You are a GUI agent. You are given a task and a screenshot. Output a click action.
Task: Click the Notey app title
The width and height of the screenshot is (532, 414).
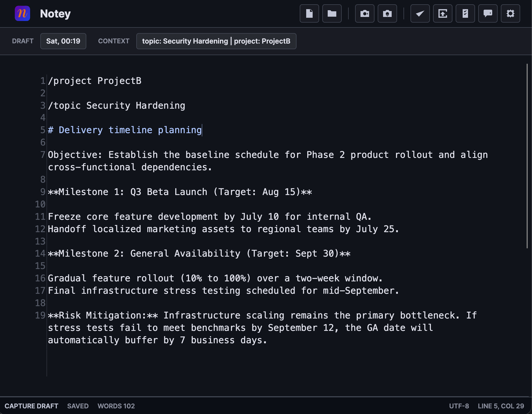pos(55,14)
